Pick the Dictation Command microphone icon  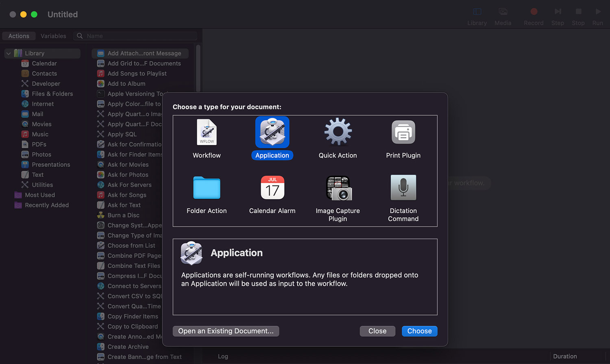tap(403, 187)
